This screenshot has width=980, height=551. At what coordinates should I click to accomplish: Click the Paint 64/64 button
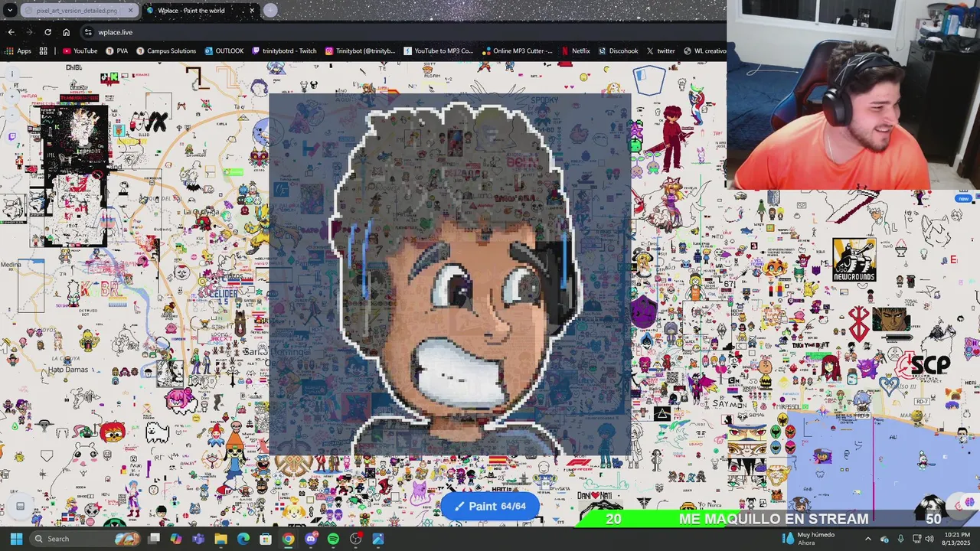pyautogui.click(x=490, y=506)
